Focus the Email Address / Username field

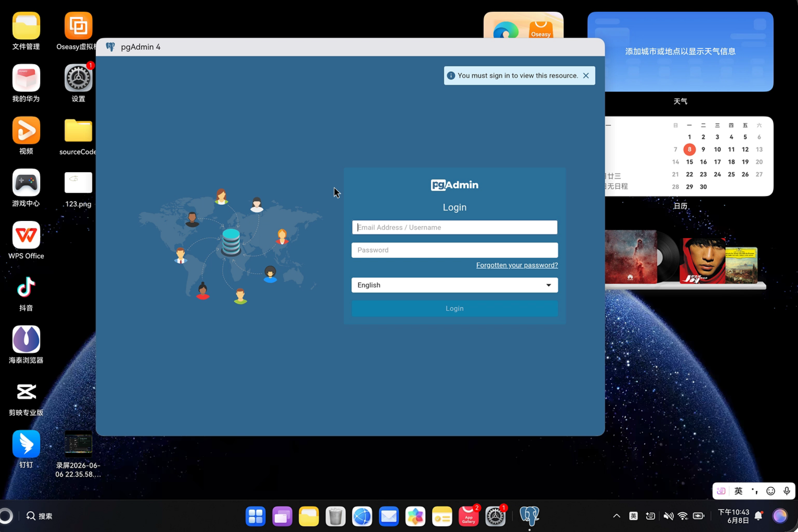[455, 227]
